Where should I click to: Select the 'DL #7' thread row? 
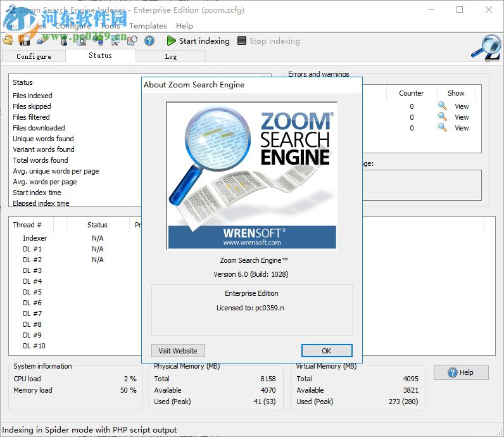point(32,313)
